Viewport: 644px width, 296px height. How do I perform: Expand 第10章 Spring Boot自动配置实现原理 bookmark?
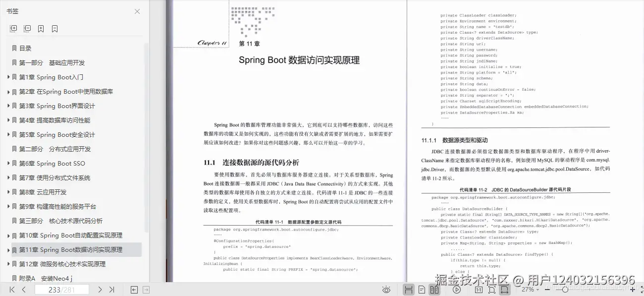[8, 235]
